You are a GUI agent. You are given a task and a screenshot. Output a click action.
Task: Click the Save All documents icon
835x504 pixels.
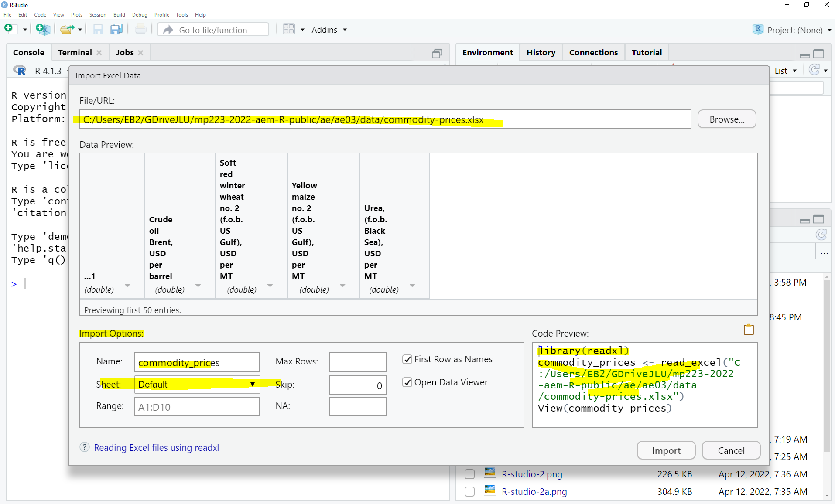[x=116, y=29]
